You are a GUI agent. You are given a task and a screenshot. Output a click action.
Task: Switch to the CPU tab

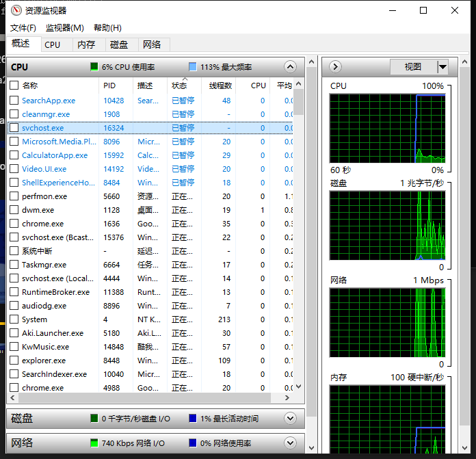pyautogui.click(x=57, y=44)
